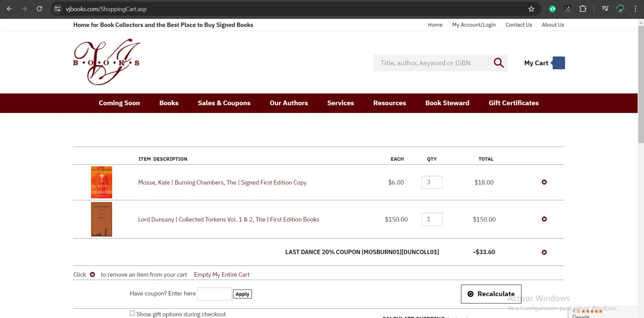644x318 pixels.
Task: Remove the Last Dance 20% coupon
Action: (x=544, y=252)
